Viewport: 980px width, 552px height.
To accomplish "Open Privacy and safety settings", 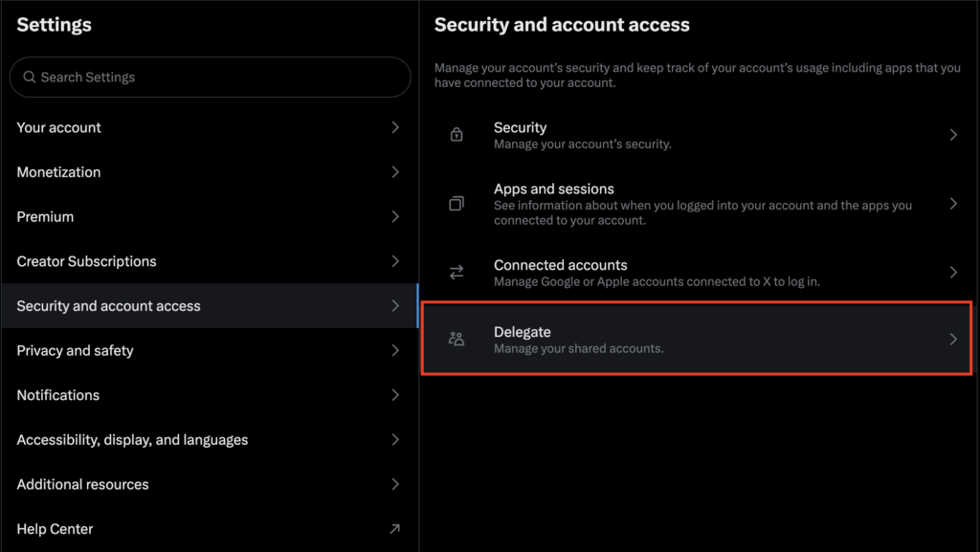I will point(76,351).
